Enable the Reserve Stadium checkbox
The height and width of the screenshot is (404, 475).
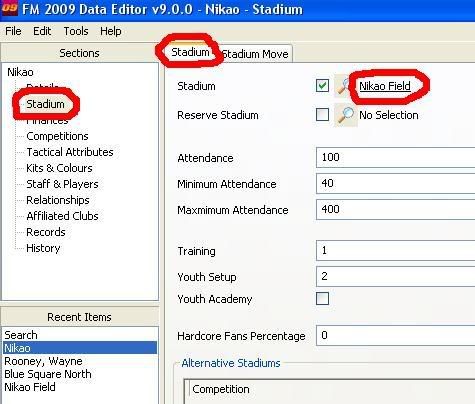point(322,115)
